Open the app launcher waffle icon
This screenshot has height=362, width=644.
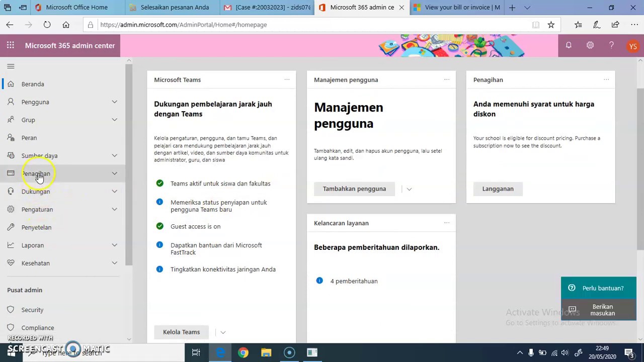(11, 45)
